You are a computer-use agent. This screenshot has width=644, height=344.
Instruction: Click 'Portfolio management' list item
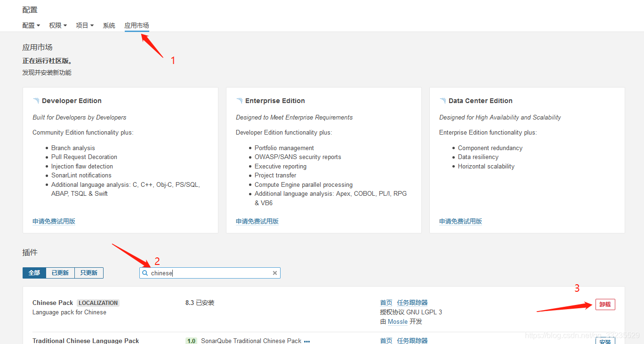284,148
